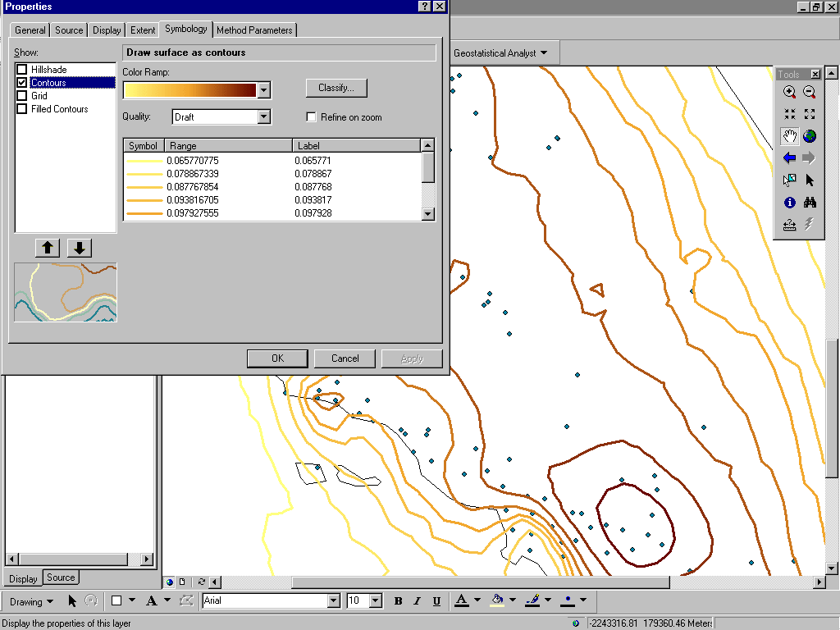The image size is (840, 630).
Task: Click the Full Extent globe tool
Action: coord(810,135)
